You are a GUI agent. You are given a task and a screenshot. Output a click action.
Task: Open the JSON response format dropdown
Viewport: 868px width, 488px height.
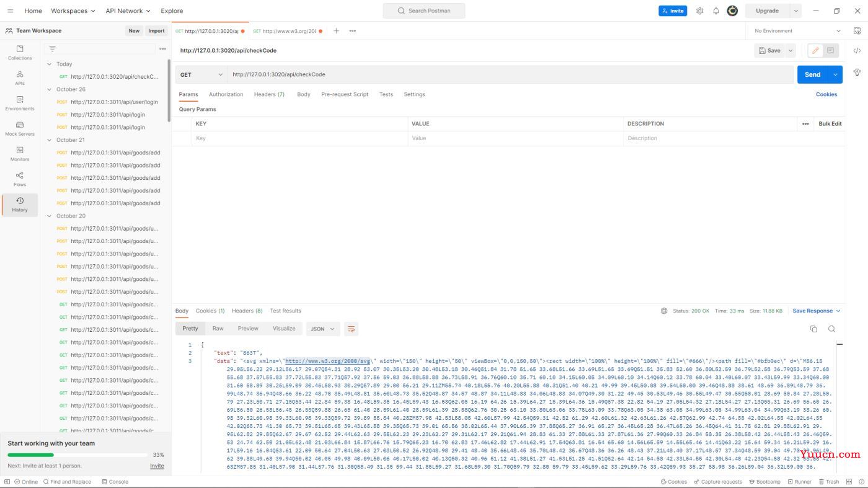click(x=322, y=329)
